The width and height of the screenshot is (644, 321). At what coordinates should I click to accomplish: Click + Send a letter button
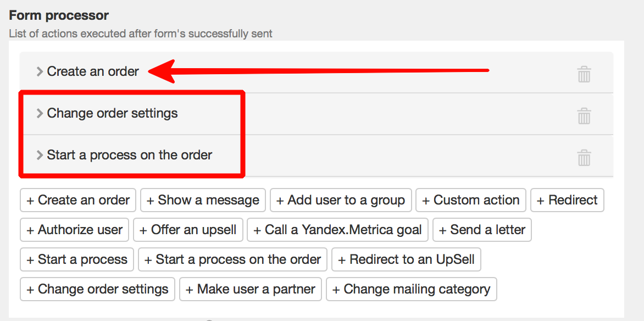tap(482, 230)
